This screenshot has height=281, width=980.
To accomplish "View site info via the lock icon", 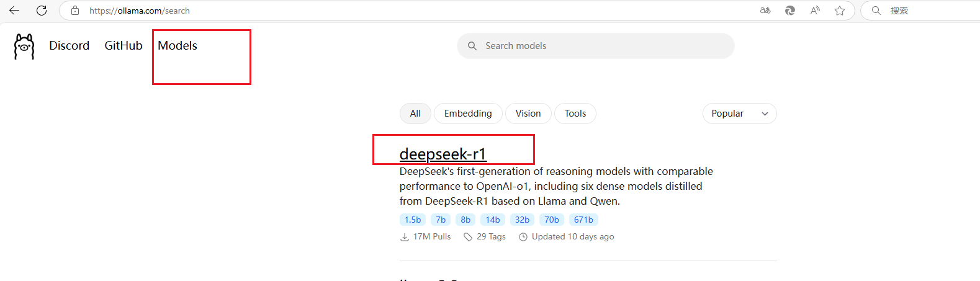I will point(75,11).
